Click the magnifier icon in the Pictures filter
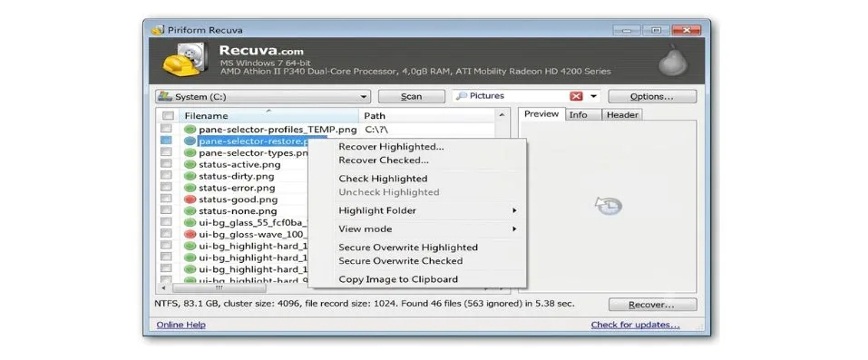This screenshot has width=868, height=360. point(461,96)
